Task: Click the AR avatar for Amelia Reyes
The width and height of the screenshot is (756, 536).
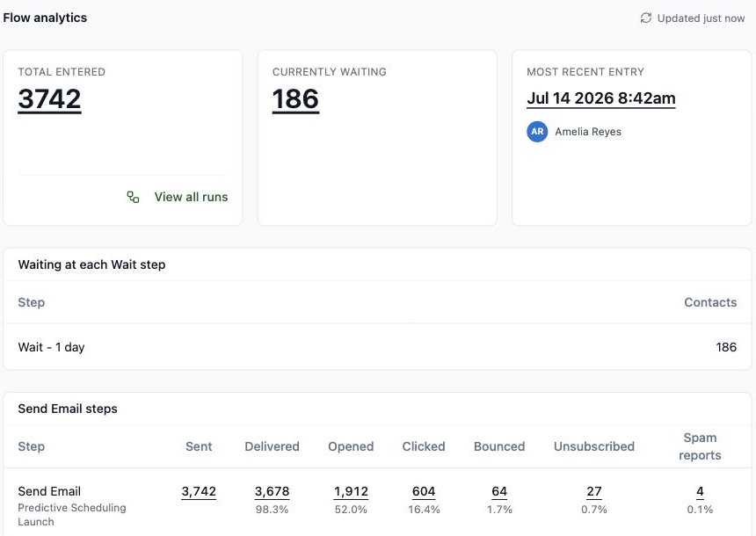Action: (537, 132)
